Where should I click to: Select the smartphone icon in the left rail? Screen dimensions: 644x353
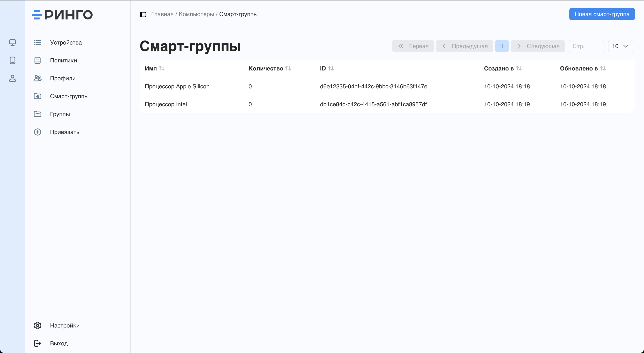[12, 60]
